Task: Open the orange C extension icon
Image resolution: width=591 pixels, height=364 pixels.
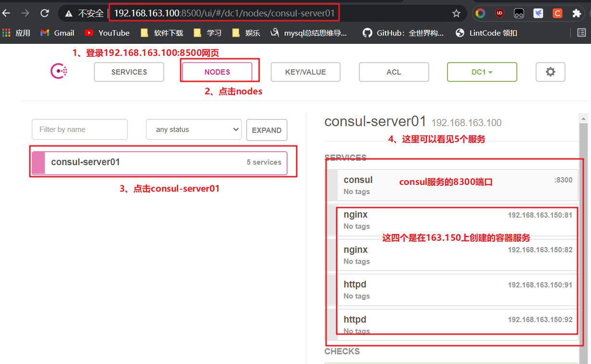Action: click(x=557, y=13)
